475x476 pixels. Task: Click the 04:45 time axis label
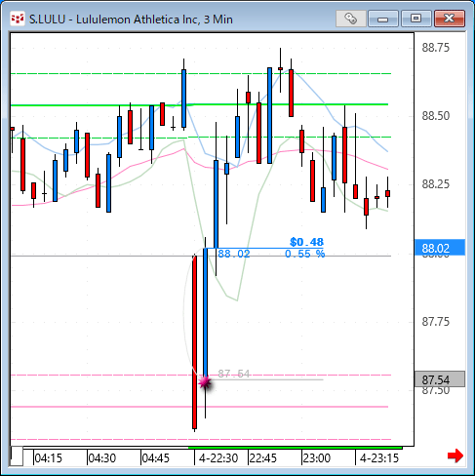[x=156, y=458]
